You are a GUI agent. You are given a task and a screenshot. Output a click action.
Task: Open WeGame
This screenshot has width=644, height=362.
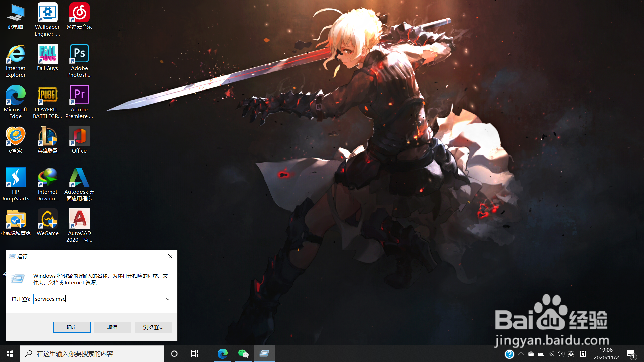pyautogui.click(x=47, y=220)
